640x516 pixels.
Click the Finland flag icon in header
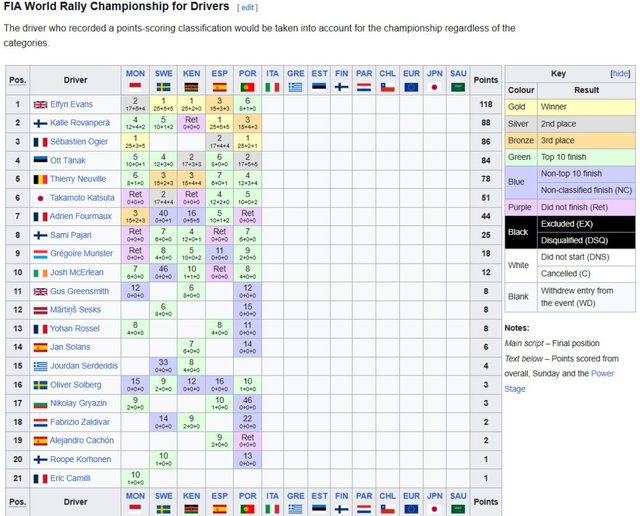[341, 87]
